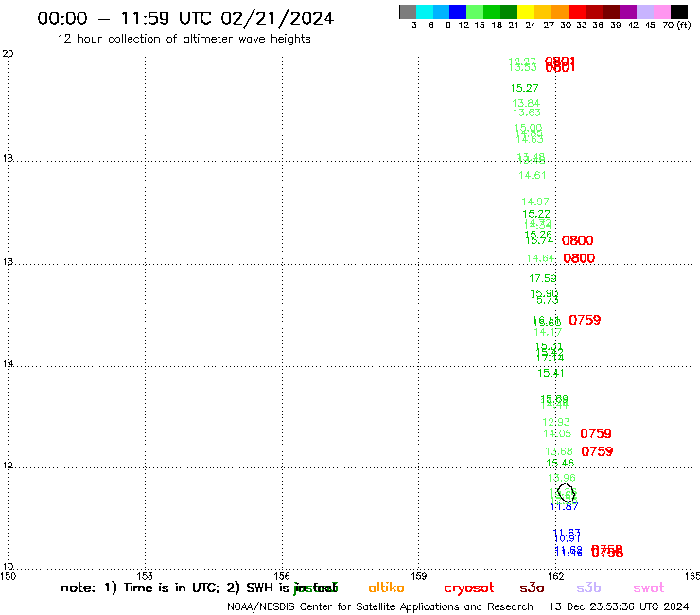The height and width of the screenshot is (615, 700).
Task: Click the wave height value 13.68
Action: click(558, 451)
